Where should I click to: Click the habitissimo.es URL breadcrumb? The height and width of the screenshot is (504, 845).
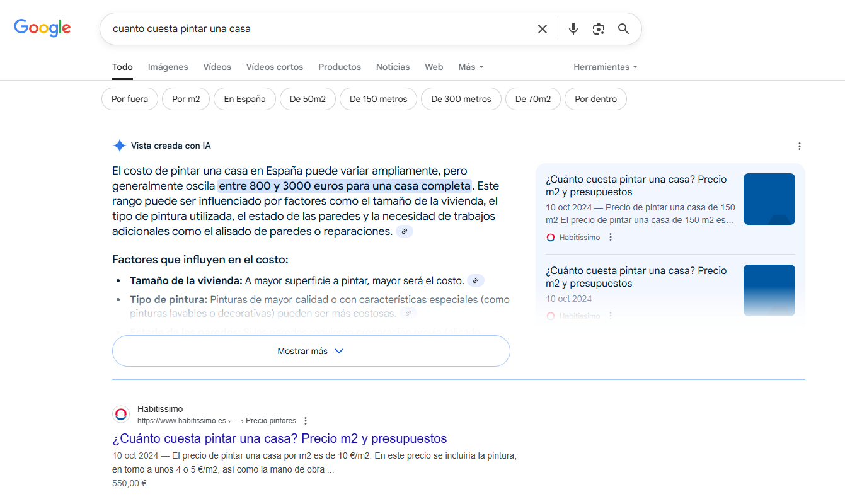click(x=217, y=421)
